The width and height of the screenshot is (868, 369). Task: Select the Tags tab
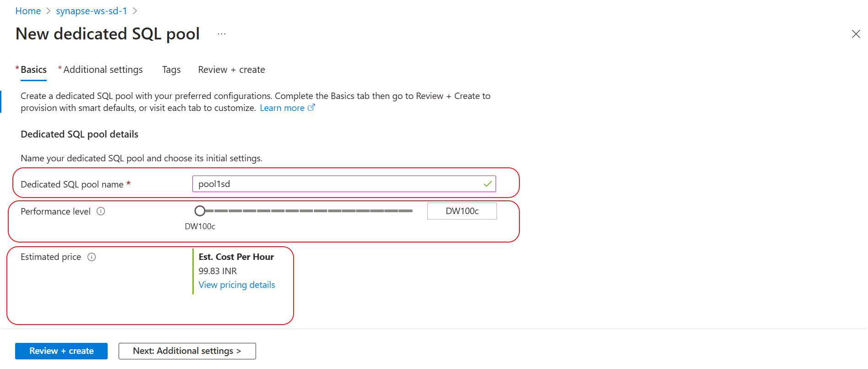171,70
